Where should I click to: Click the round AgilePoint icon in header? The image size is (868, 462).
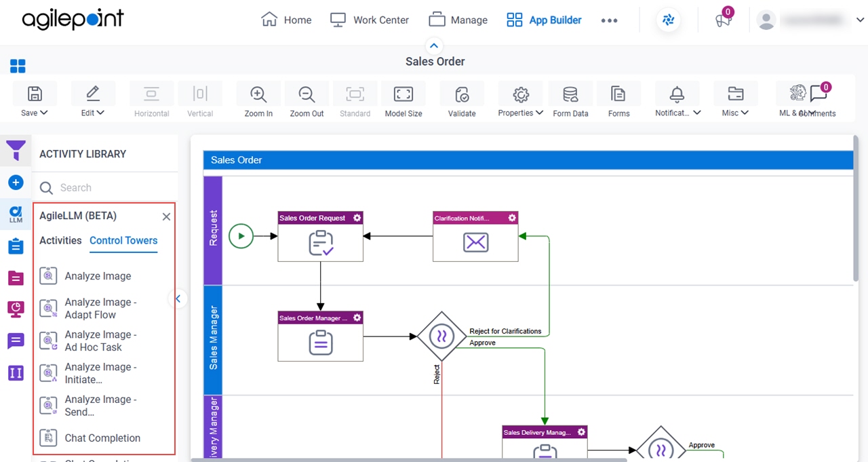click(669, 20)
